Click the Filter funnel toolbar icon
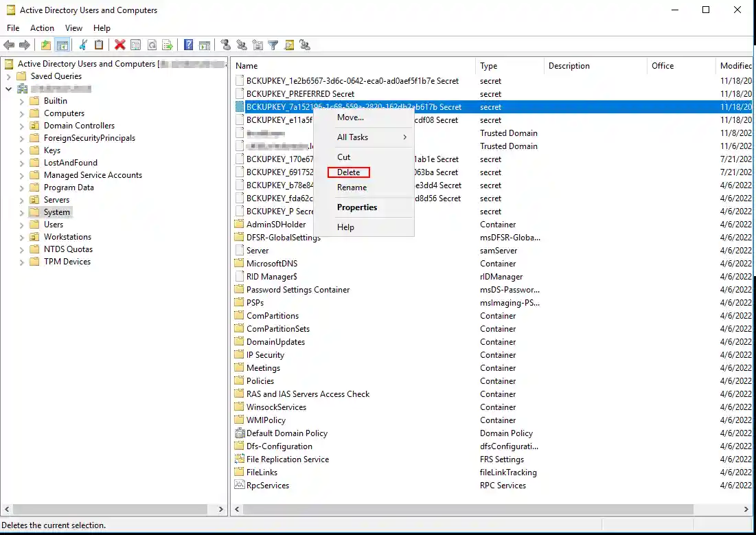Screen dimensions: 756x535 coord(273,45)
